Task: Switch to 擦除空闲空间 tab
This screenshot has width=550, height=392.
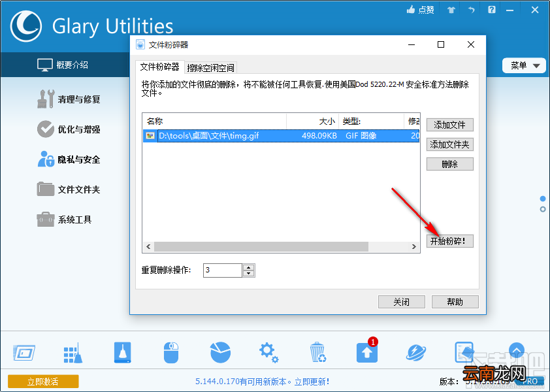Action: point(210,68)
